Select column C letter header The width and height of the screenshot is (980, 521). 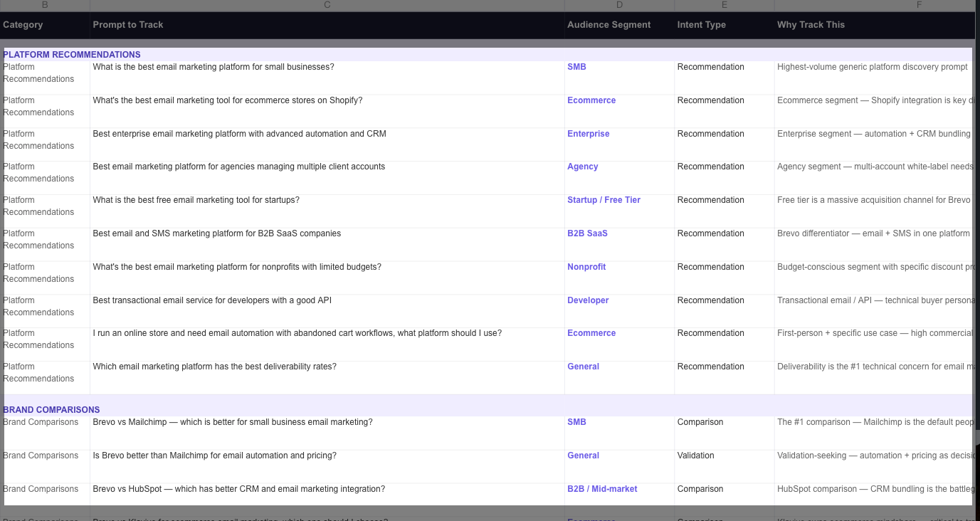coord(327,5)
